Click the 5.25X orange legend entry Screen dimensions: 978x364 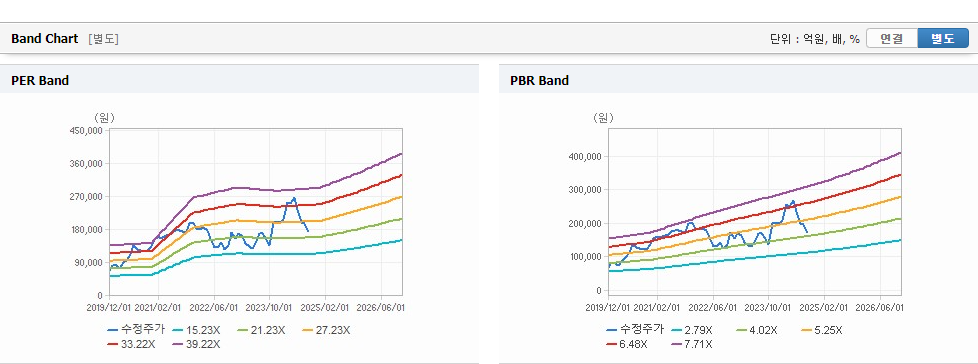[822, 330]
